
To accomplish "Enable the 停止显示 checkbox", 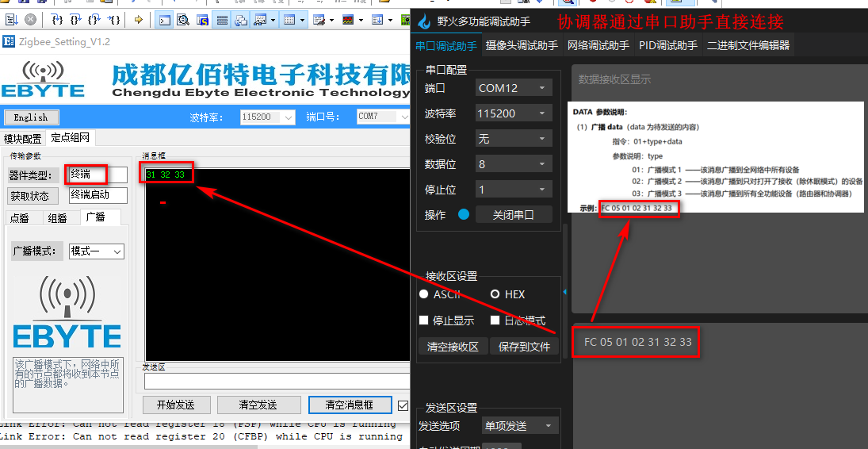I will 424,320.
